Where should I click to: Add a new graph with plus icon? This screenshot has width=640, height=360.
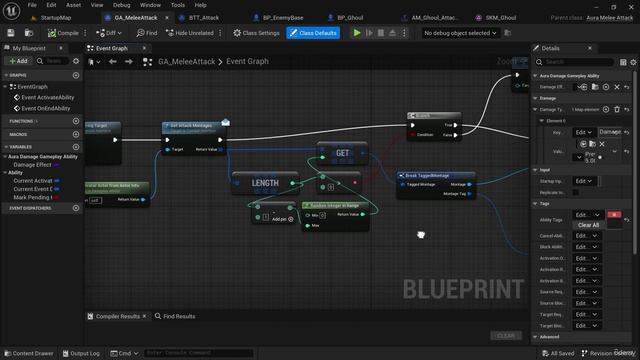[x=76, y=76]
